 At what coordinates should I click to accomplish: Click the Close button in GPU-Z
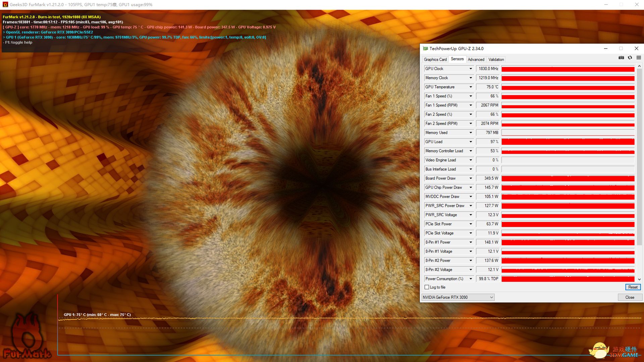pyautogui.click(x=630, y=297)
